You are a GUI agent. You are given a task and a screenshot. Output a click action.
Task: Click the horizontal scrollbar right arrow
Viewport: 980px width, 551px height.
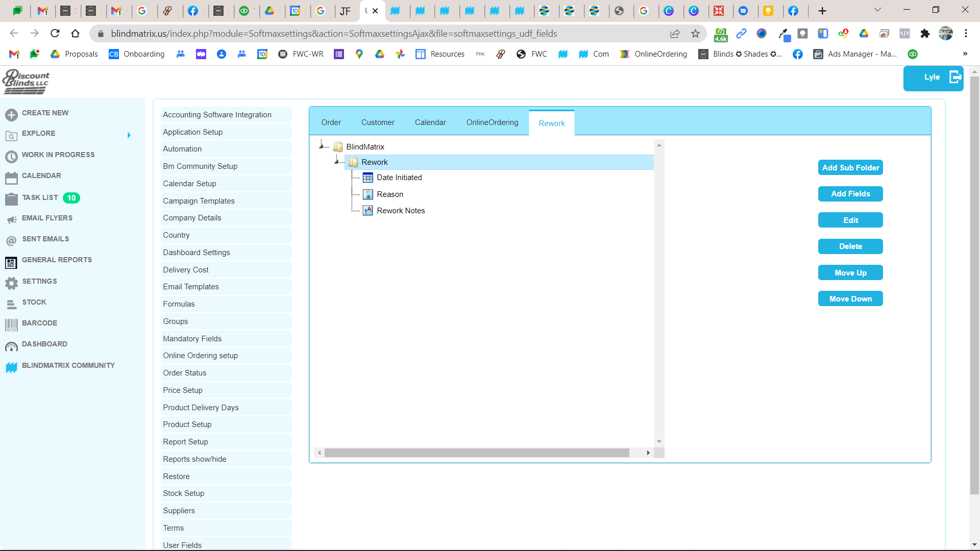(x=648, y=453)
